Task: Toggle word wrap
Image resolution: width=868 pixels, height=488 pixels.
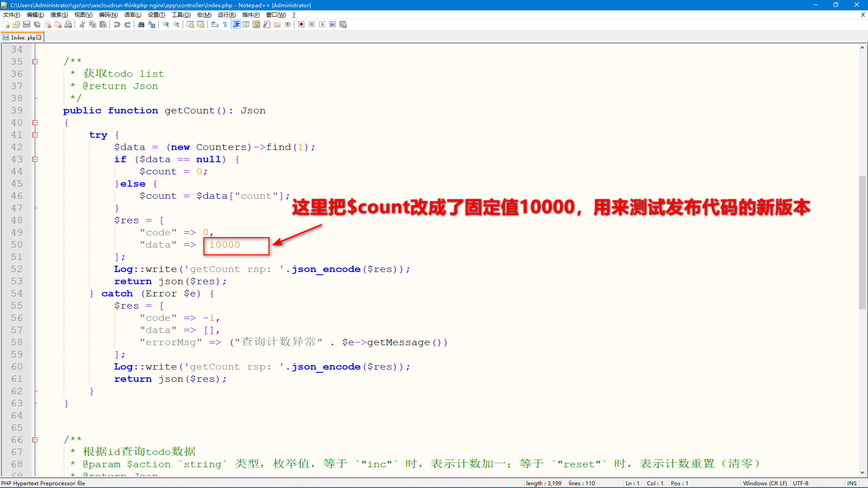Action: pos(214,24)
